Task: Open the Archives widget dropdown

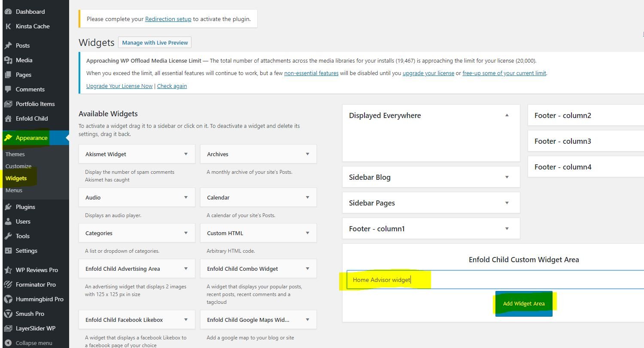Action: point(307,154)
